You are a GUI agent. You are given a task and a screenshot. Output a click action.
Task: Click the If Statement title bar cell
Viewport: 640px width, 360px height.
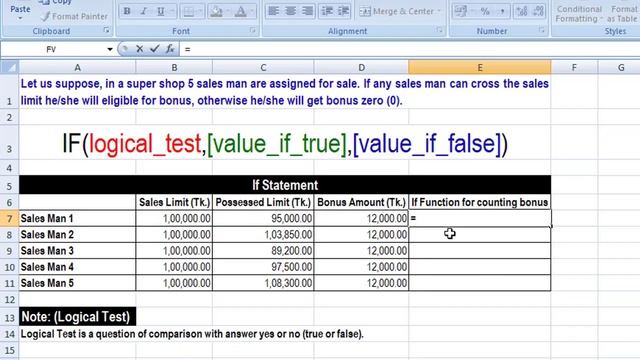(285, 185)
